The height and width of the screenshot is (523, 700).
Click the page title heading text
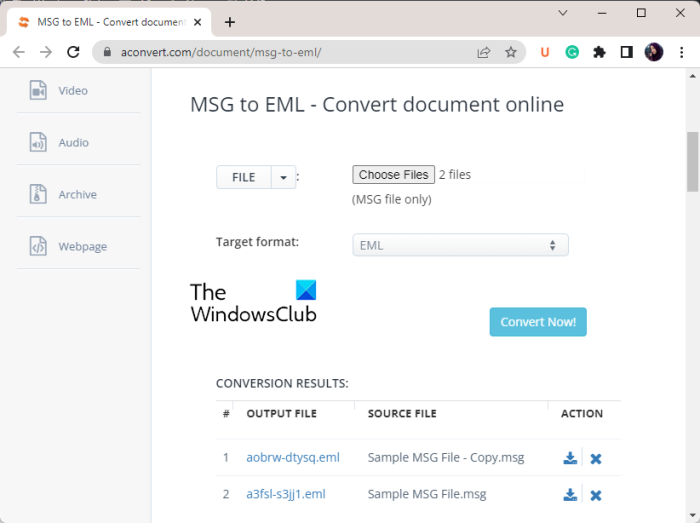[x=377, y=104]
